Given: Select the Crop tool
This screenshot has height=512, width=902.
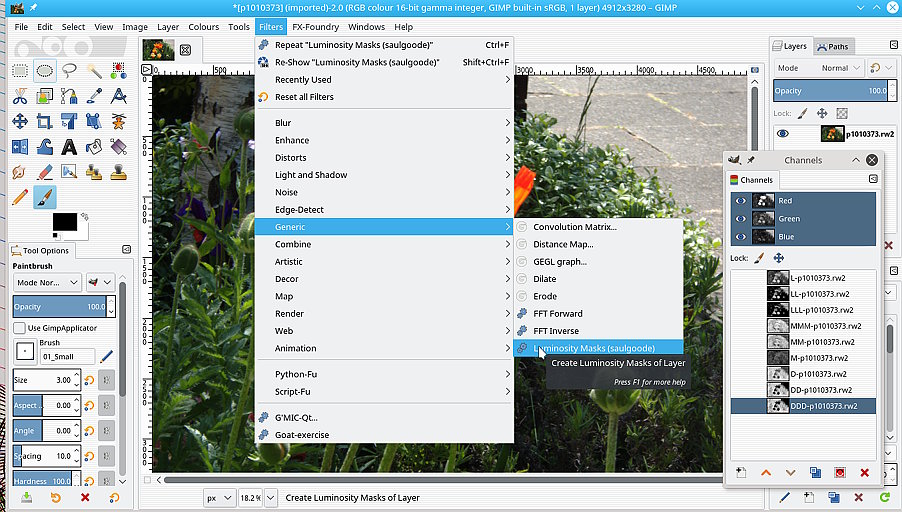Looking at the screenshot, I should click(x=45, y=121).
